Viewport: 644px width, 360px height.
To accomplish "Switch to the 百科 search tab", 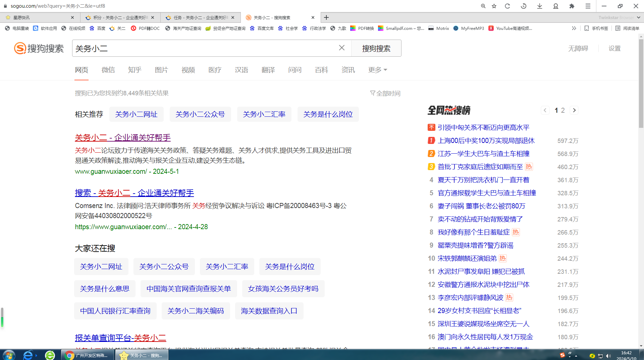I will coord(321,70).
